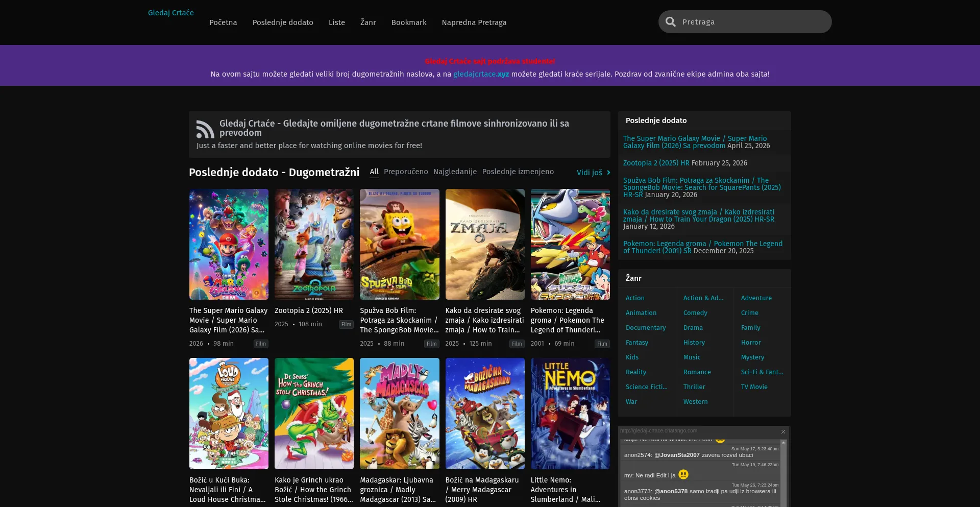This screenshot has width=980, height=507.
Task: Follow the gledajcrtace.xyz link in banner
Action: (x=481, y=74)
